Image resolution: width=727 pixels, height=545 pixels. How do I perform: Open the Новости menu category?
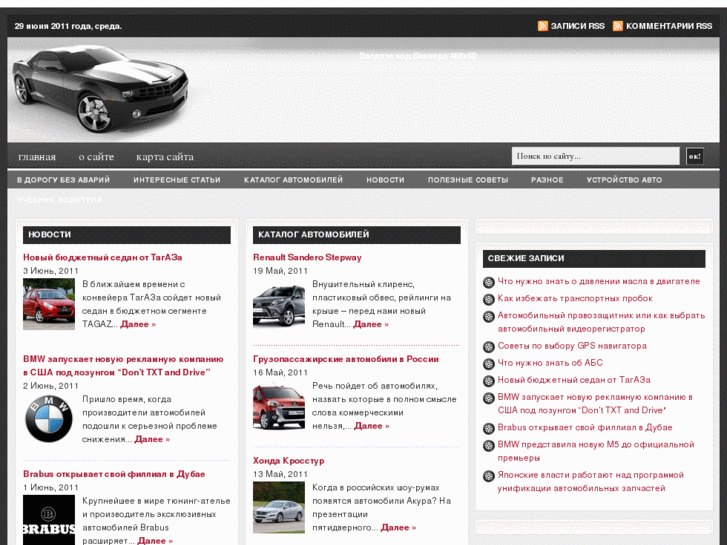[x=385, y=180]
